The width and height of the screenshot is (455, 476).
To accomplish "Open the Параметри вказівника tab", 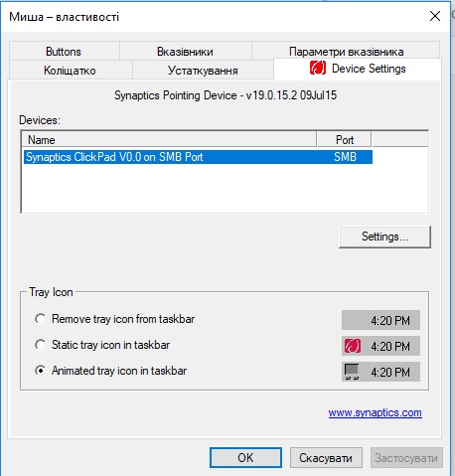I will pos(346,51).
